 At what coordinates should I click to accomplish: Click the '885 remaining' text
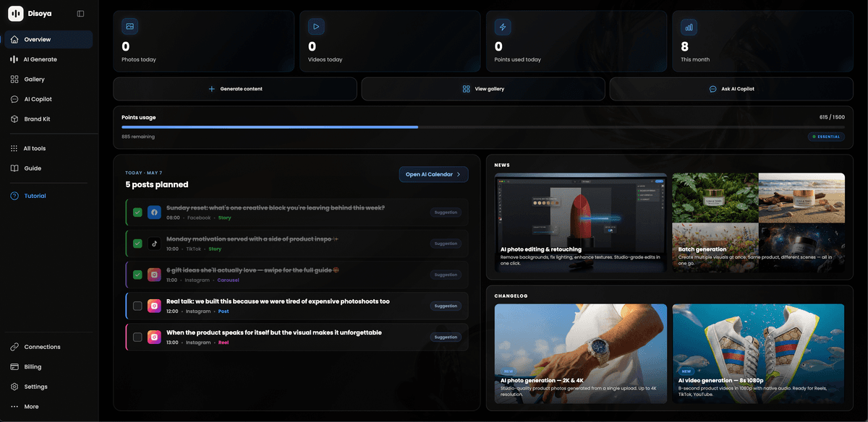[137, 137]
